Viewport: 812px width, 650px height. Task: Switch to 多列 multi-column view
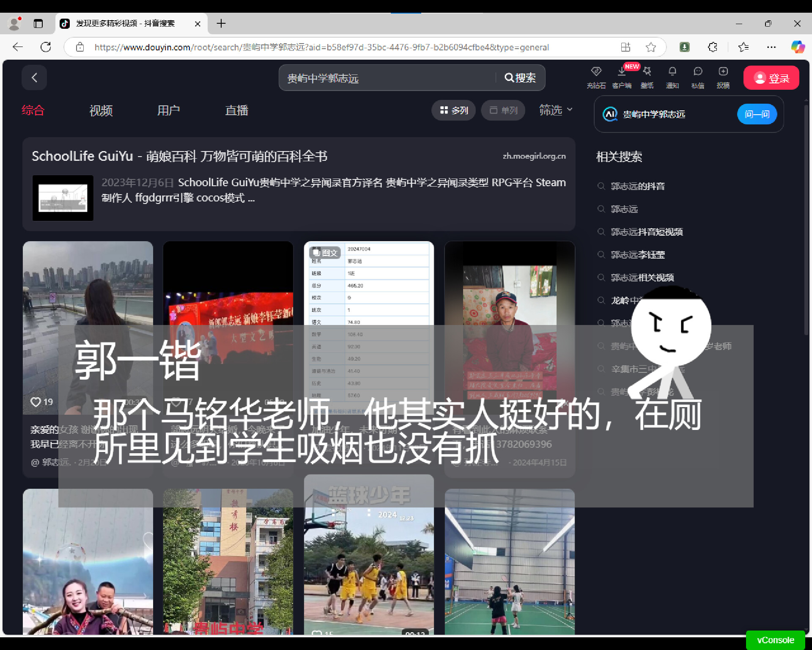click(x=453, y=110)
